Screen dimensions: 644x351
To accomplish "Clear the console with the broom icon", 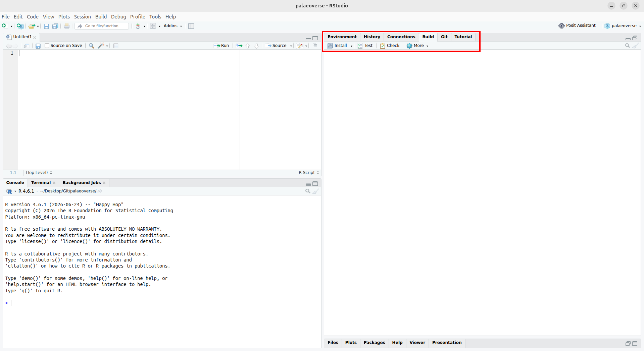I will [316, 191].
